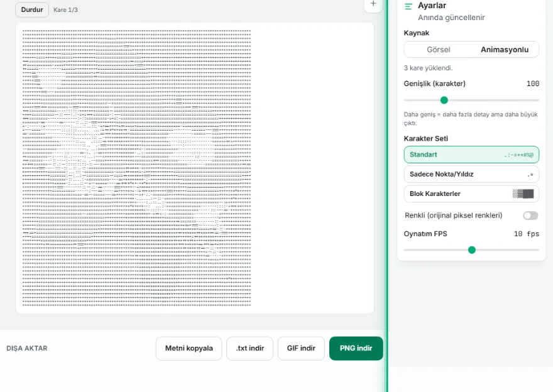Switch source to Görsel tab
Screen dimensions: 553x392
point(439,50)
